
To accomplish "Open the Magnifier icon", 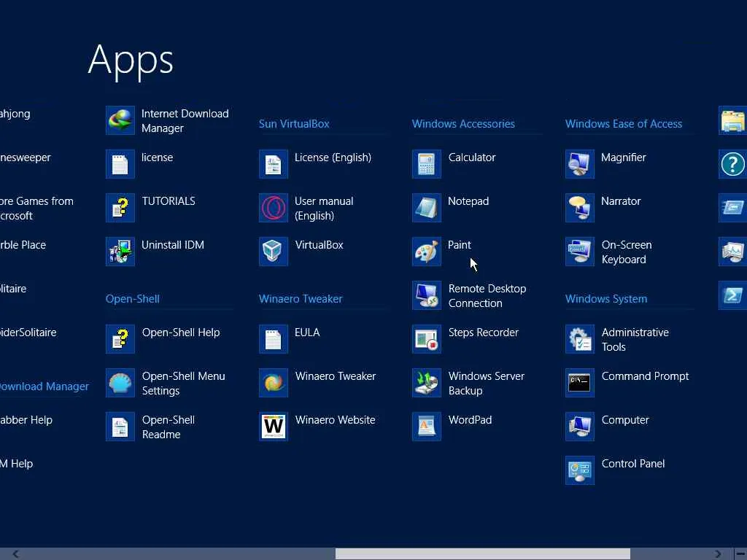I will 580,164.
